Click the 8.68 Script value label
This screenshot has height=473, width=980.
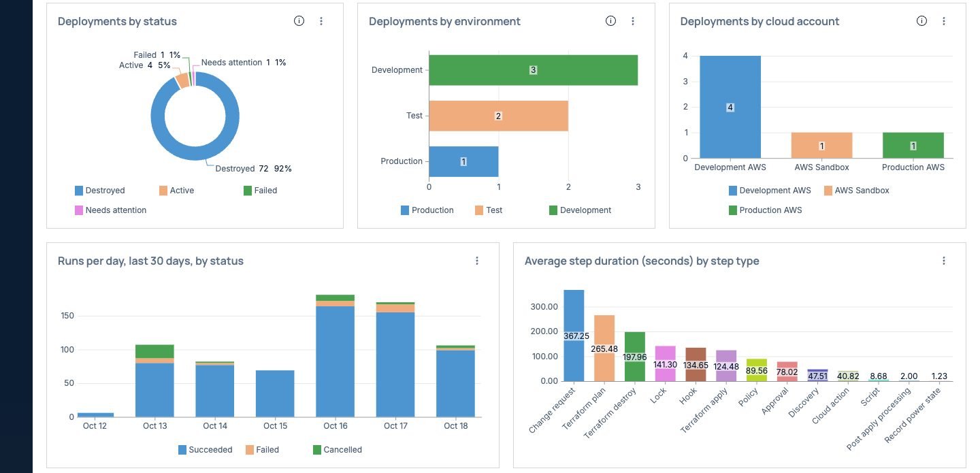point(879,376)
